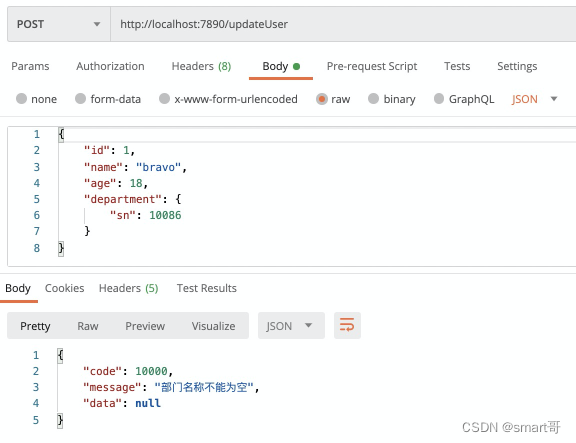Click the opening brace on response line 1

60,356
